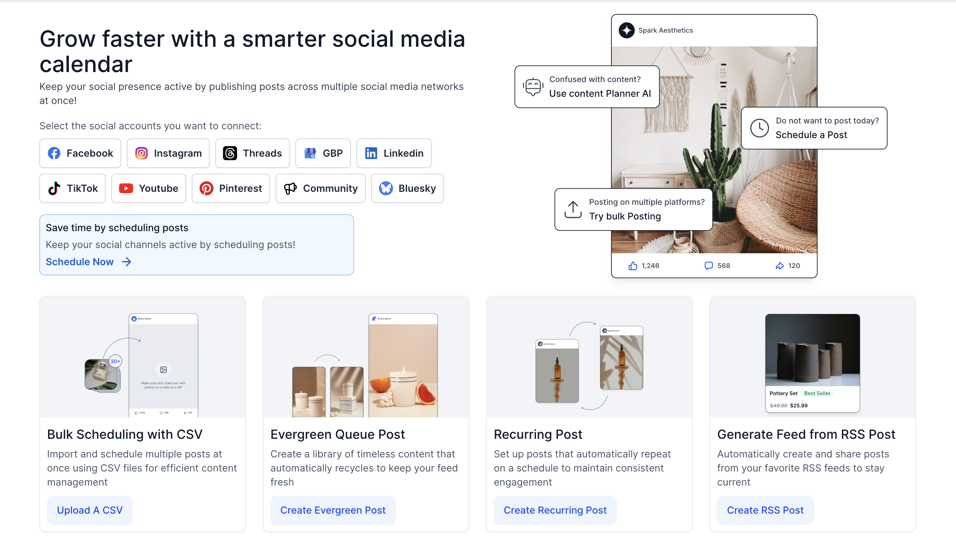Choose the Threads social account
This screenshot has width=956, height=560.
252,153
